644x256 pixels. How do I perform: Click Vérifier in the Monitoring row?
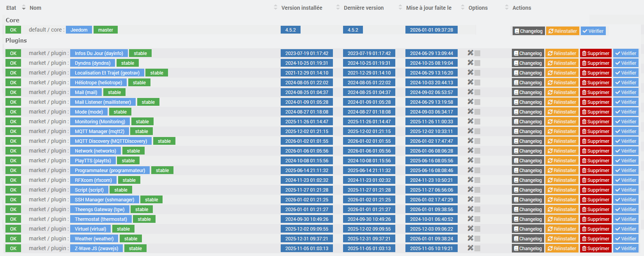click(626, 121)
